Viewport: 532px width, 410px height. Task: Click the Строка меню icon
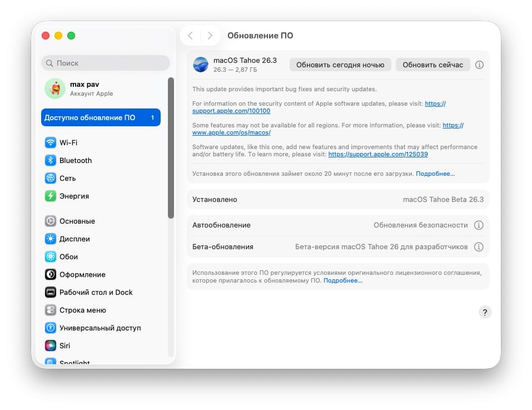tap(51, 310)
